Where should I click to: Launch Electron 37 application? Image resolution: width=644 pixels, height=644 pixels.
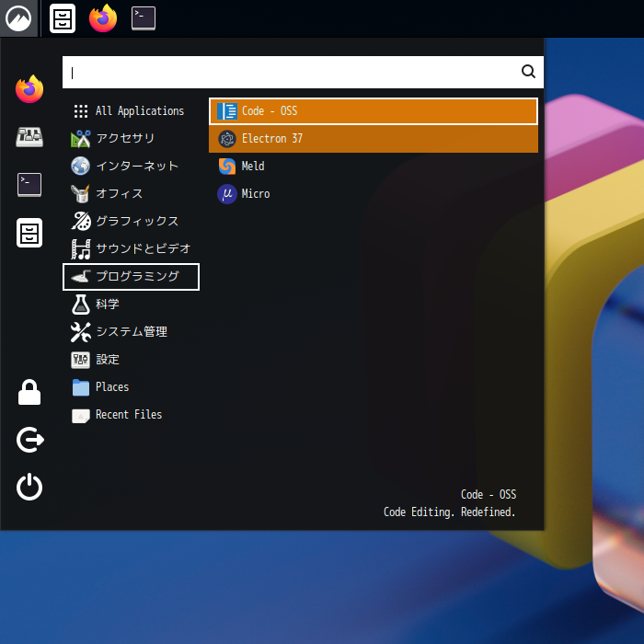tap(374, 138)
